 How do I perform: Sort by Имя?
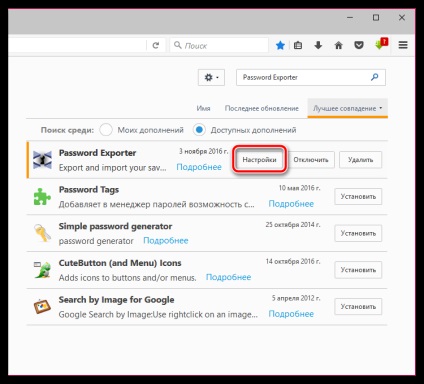pos(203,108)
